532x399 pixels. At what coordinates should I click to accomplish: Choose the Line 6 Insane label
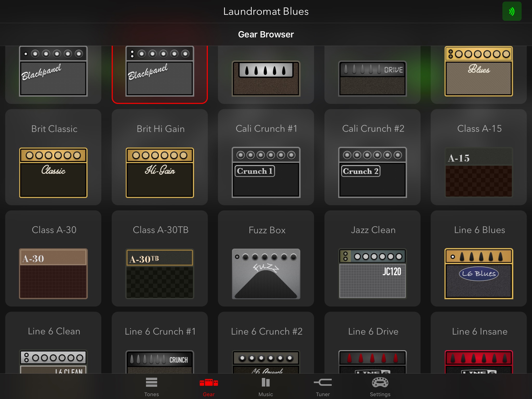(480, 331)
